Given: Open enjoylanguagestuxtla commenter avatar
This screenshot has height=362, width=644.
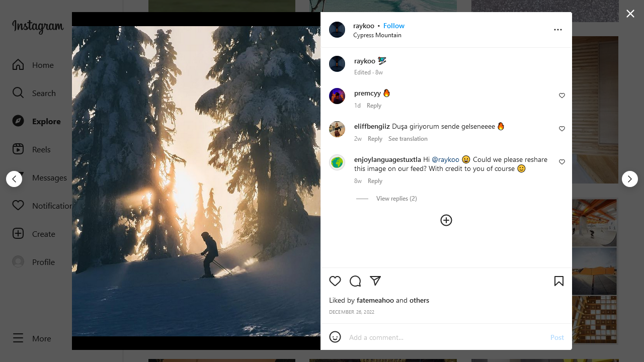Looking at the screenshot, I should (x=337, y=162).
